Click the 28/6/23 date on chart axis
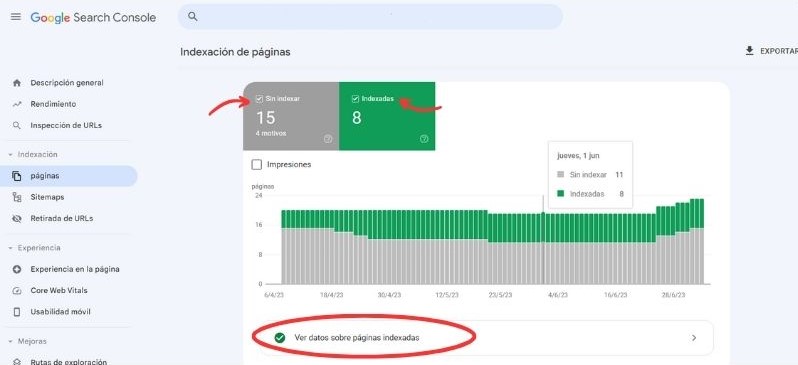This screenshot has width=798, height=365. click(x=673, y=295)
